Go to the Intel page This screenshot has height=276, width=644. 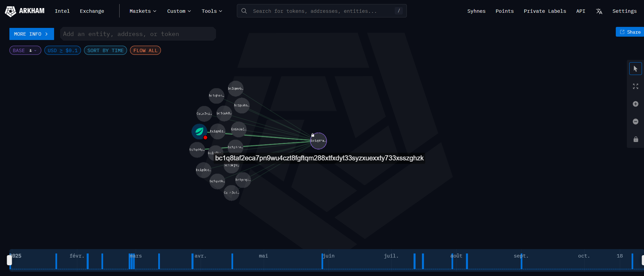tap(62, 11)
